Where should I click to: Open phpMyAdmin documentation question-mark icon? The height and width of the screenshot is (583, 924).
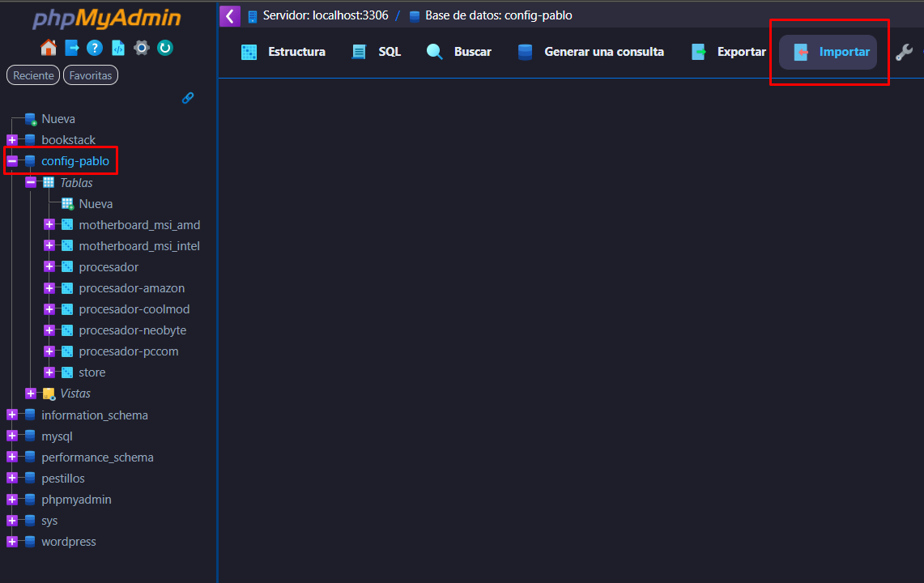94,48
